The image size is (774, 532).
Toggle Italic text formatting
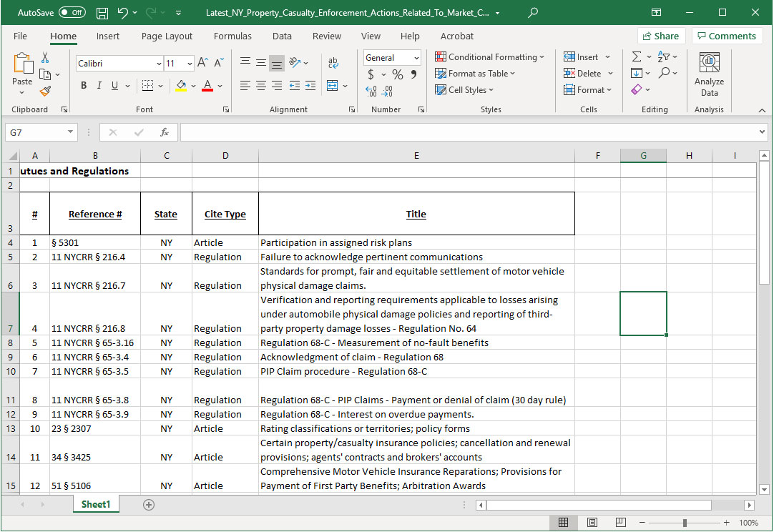tap(99, 86)
